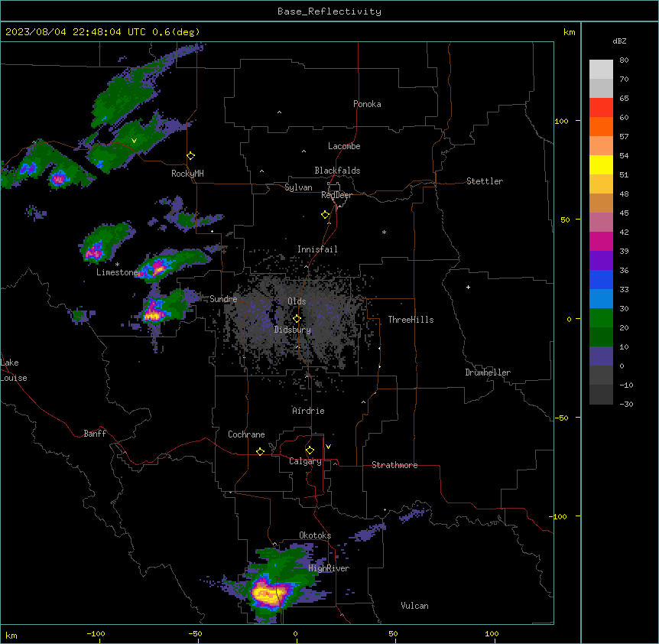Click the -30 value in dBZ legend
This screenshot has height=644, width=659.
click(x=626, y=405)
